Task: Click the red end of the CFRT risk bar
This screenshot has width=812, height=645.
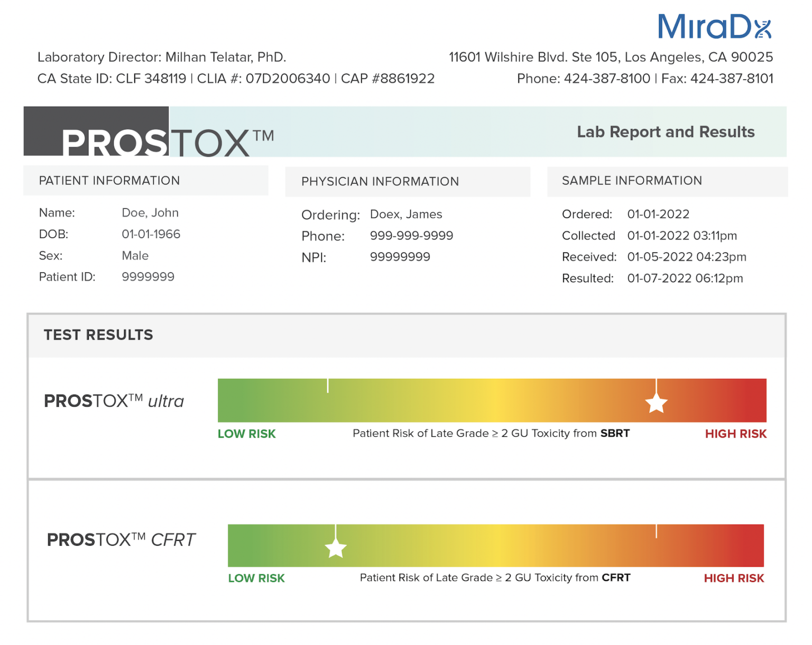Action: tap(753, 546)
